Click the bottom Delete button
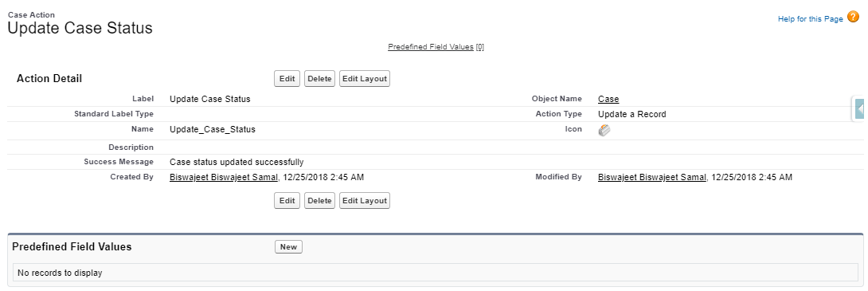868x291 pixels. point(319,201)
